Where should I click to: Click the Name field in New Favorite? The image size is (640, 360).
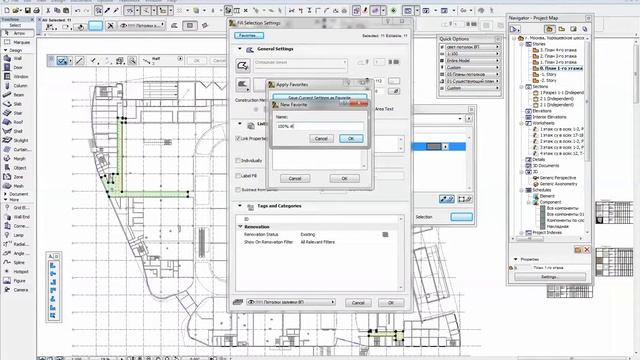click(x=320, y=127)
